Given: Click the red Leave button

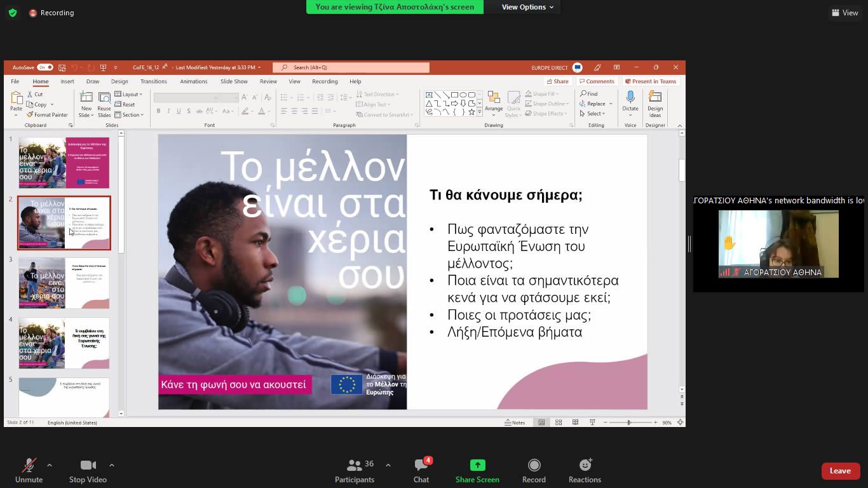Looking at the screenshot, I should (840, 471).
